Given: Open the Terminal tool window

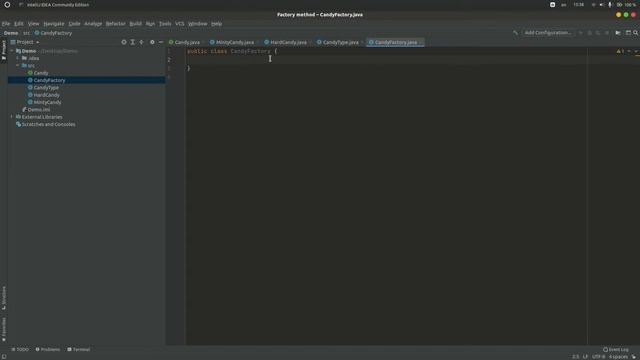Looking at the screenshot, I should point(78,349).
